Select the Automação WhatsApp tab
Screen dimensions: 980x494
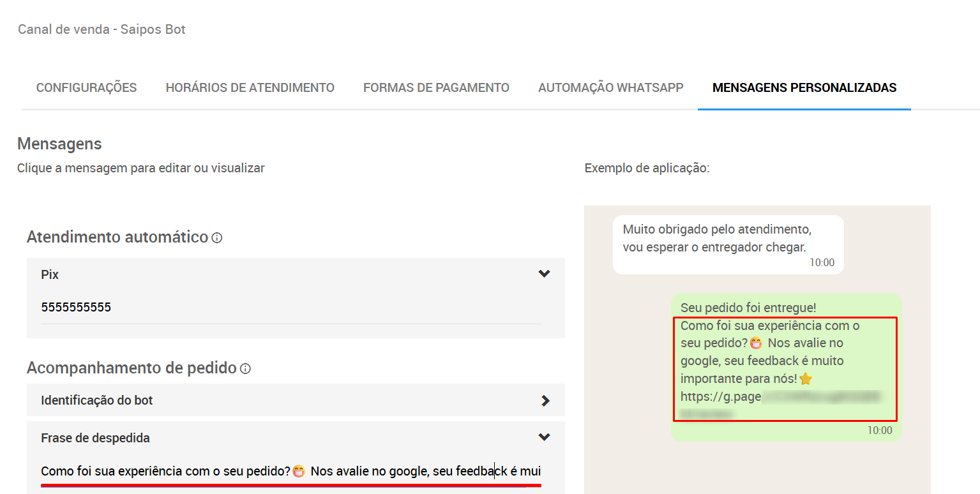pos(610,88)
